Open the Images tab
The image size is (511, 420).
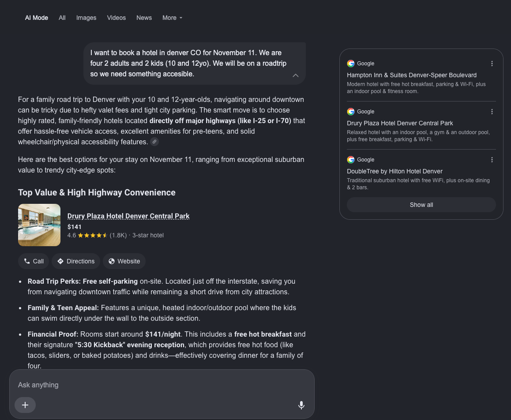tap(86, 18)
